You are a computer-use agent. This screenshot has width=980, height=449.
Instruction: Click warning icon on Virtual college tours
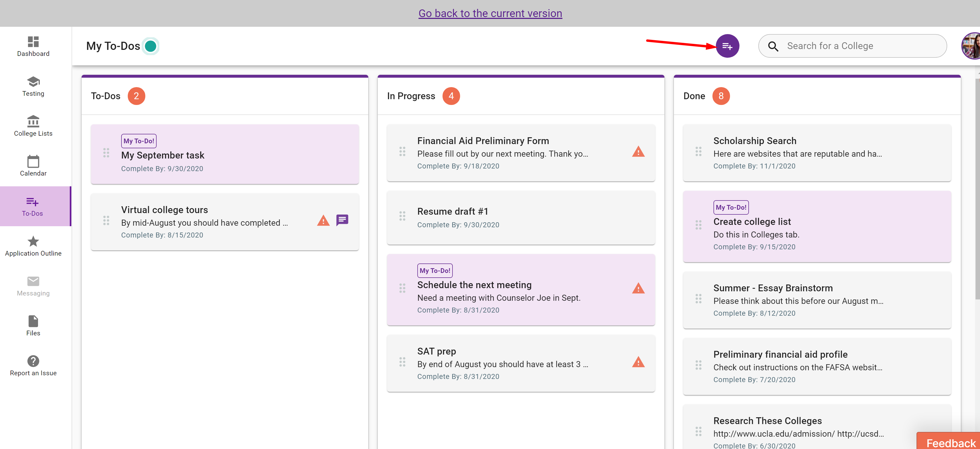[323, 220]
